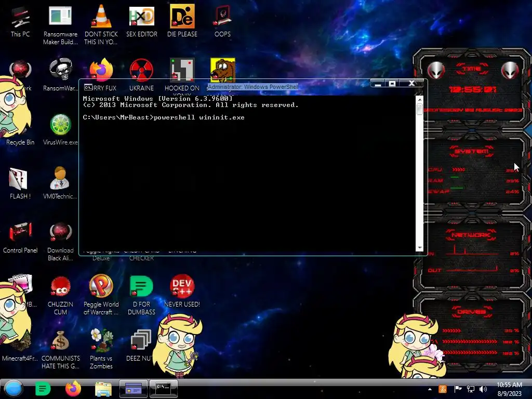Click the NETWORK widget header
This screenshot has height=399, width=532.
[471, 235]
